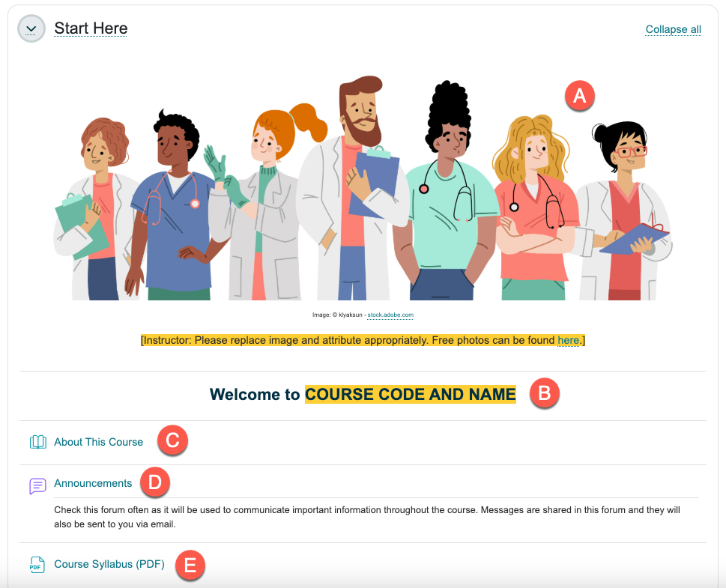Click the Welcome to COURSE CODE AND NAME heading
Viewport: 726px width, 588px height.
click(363, 395)
